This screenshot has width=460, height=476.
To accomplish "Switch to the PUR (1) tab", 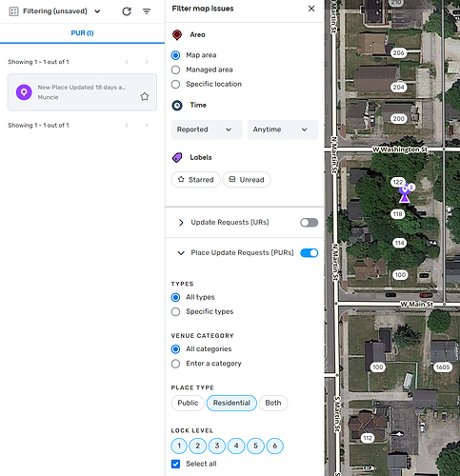I will coord(82,33).
